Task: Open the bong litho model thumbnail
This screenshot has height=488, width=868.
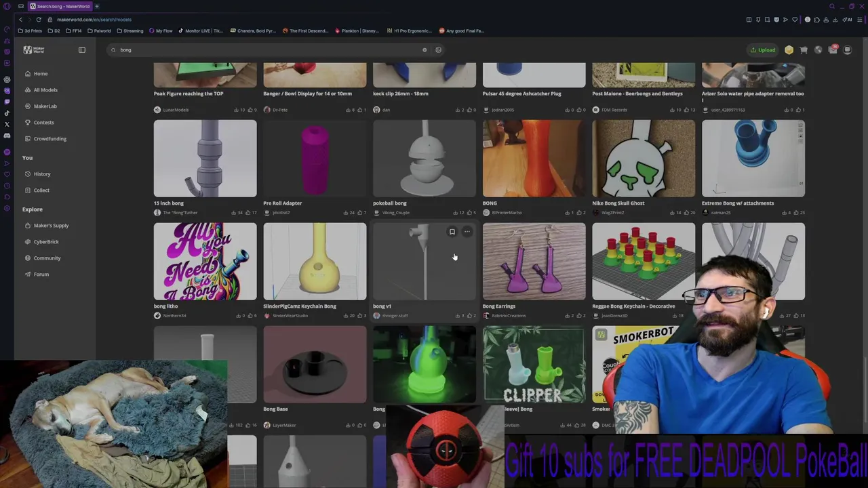Action: pyautogui.click(x=205, y=262)
